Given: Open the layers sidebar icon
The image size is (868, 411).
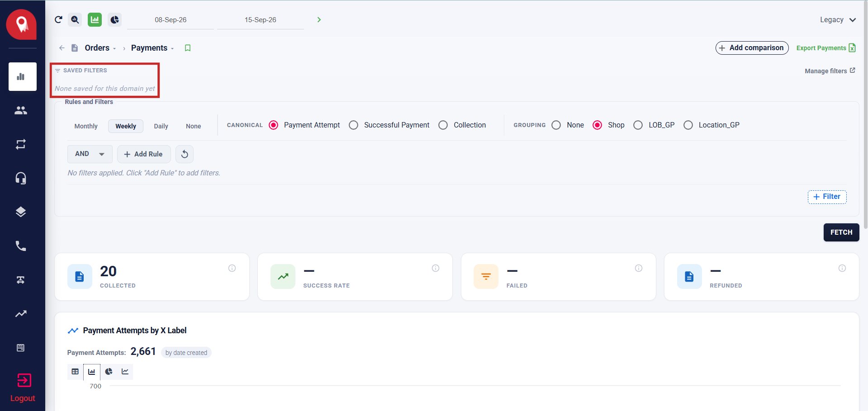Looking at the screenshot, I should [21, 212].
